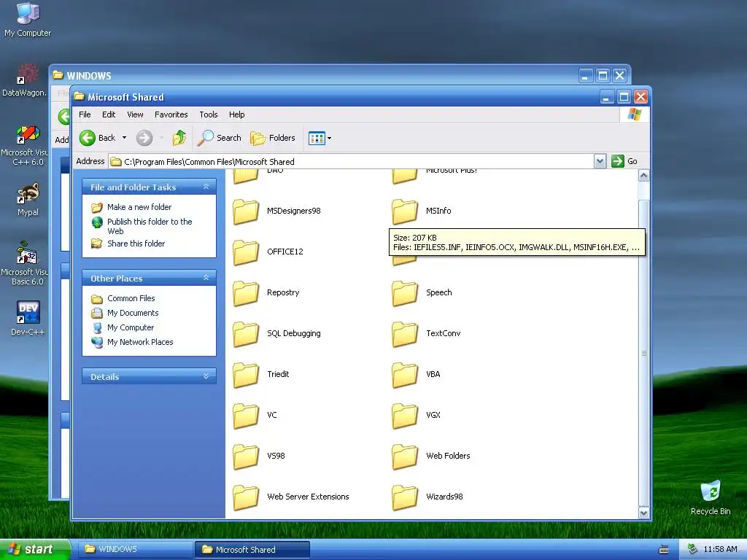Go up one folder level
Viewport: 747px width, 560px height.
(179, 138)
